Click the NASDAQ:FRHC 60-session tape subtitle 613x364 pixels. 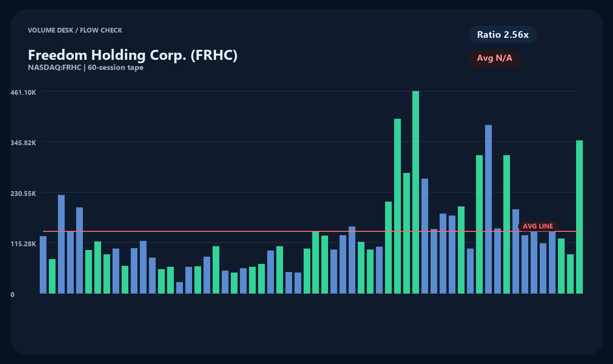pyautogui.click(x=86, y=68)
